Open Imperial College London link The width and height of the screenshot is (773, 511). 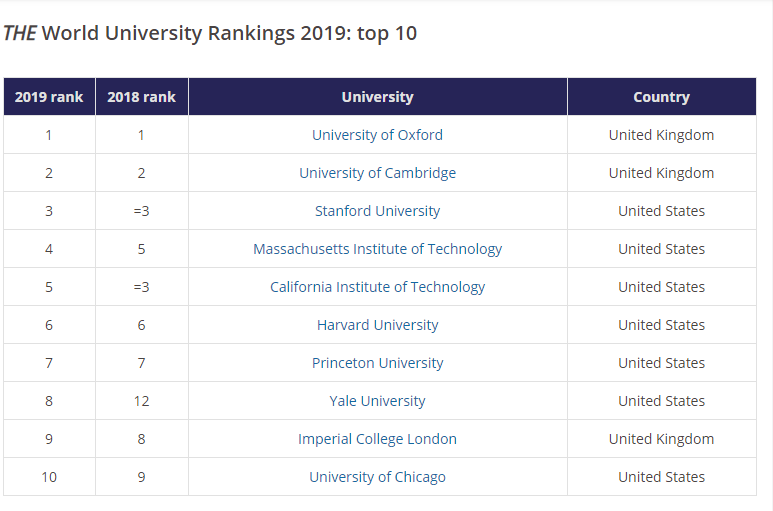(x=377, y=439)
